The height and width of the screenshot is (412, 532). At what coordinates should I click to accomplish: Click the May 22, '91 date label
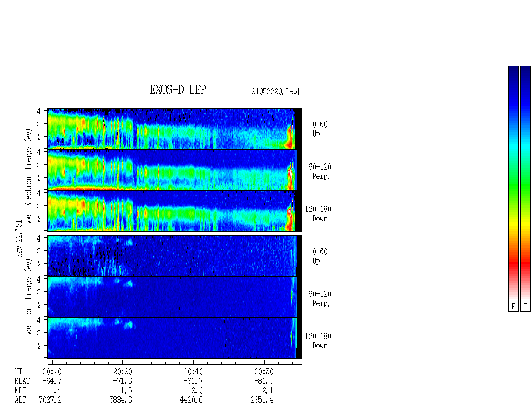(x=19, y=239)
